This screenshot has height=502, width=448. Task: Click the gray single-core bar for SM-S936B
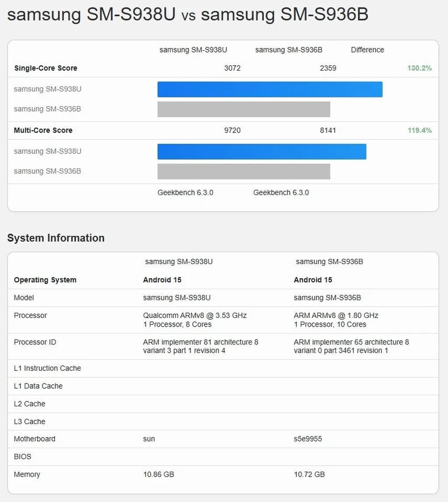point(243,109)
